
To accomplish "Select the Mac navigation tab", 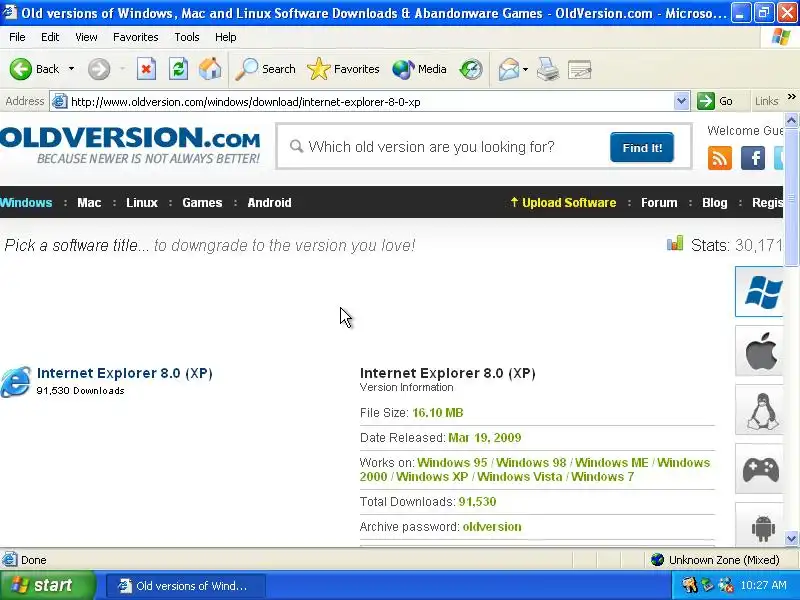I will [x=89, y=203].
